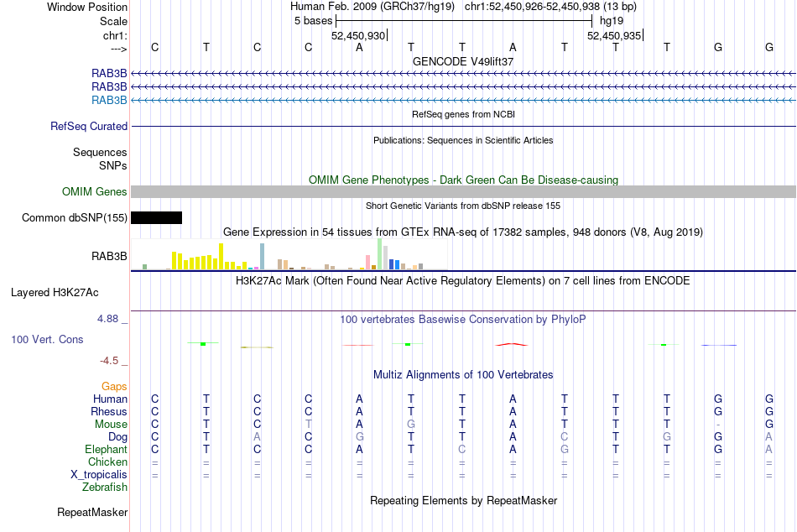Click the SNPs track label

(113, 165)
